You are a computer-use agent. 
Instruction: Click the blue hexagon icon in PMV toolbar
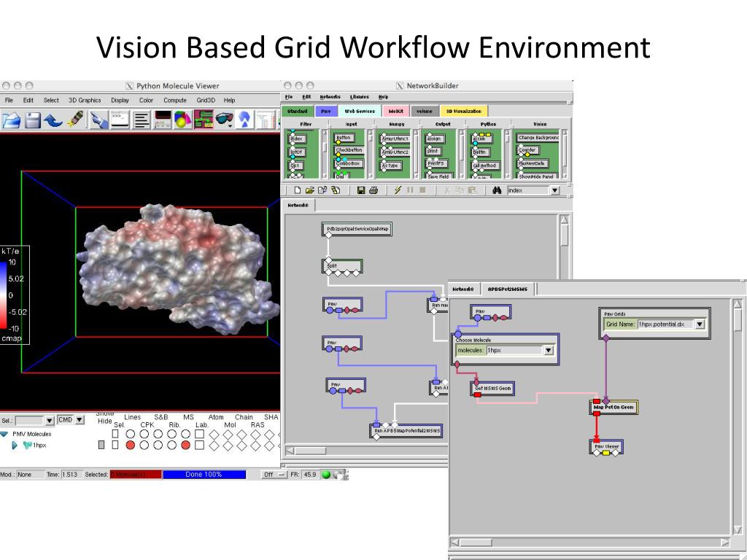coord(244,120)
